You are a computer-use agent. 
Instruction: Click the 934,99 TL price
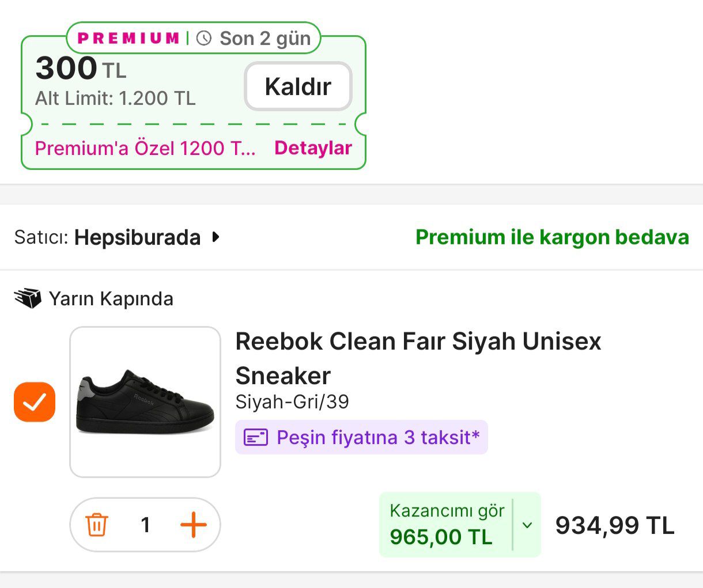[614, 525]
